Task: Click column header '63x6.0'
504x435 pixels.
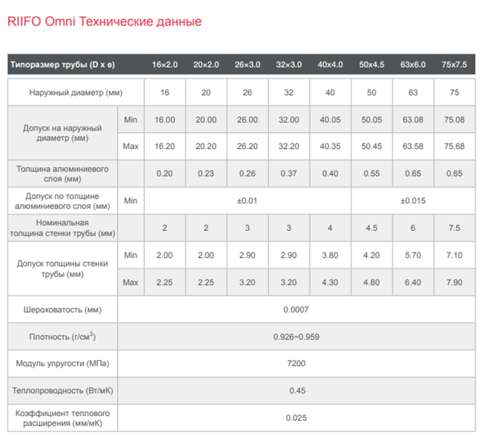Action: [413, 65]
